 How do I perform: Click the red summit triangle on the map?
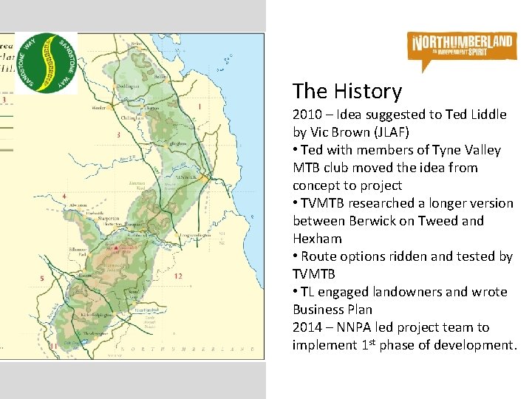pyautogui.click(x=116, y=248)
